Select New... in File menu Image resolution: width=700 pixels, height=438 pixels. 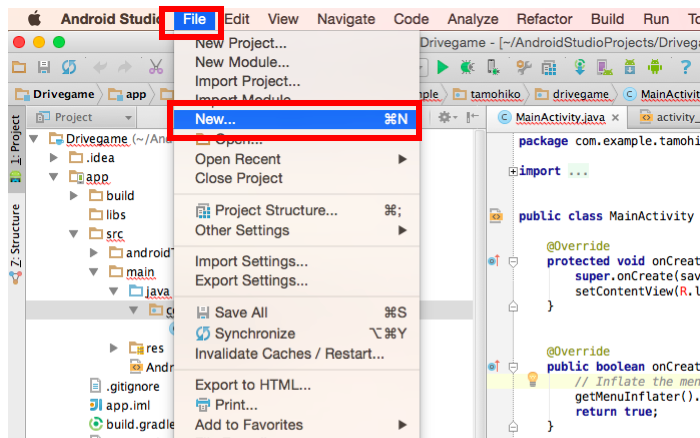[x=295, y=119]
